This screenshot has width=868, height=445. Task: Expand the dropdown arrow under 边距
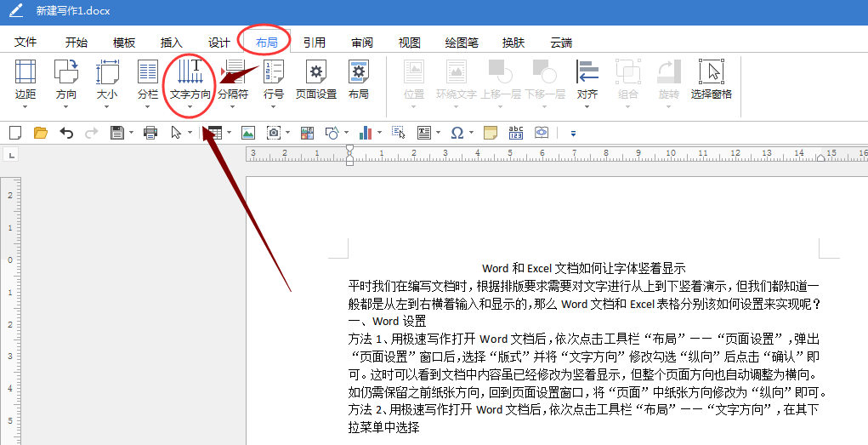click(25, 106)
